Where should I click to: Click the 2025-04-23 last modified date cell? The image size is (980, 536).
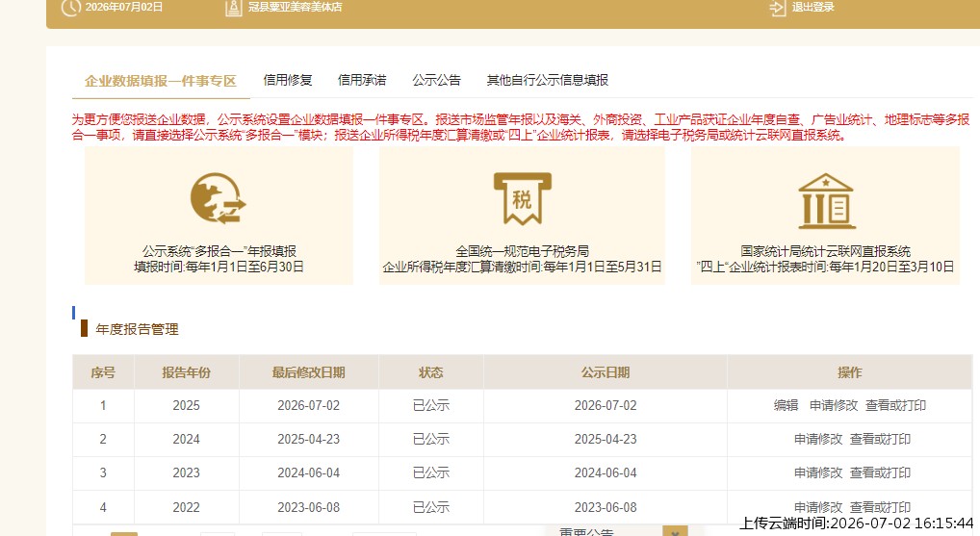tap(309, 439)
